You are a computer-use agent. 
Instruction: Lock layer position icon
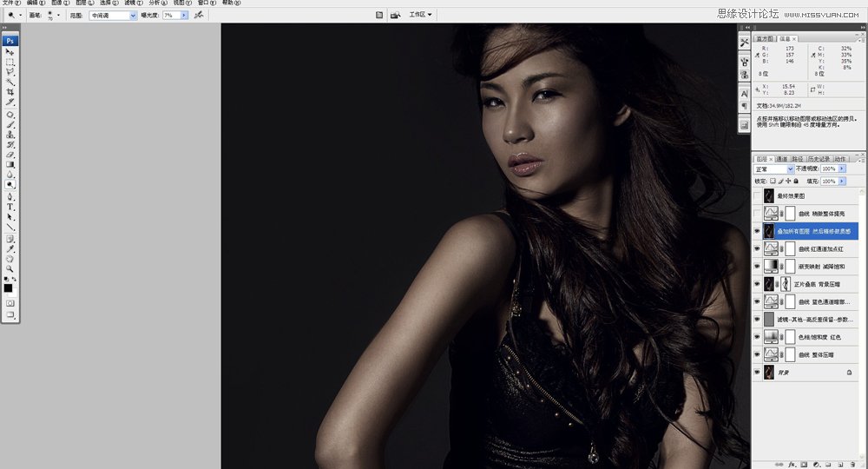click(788, 181)
